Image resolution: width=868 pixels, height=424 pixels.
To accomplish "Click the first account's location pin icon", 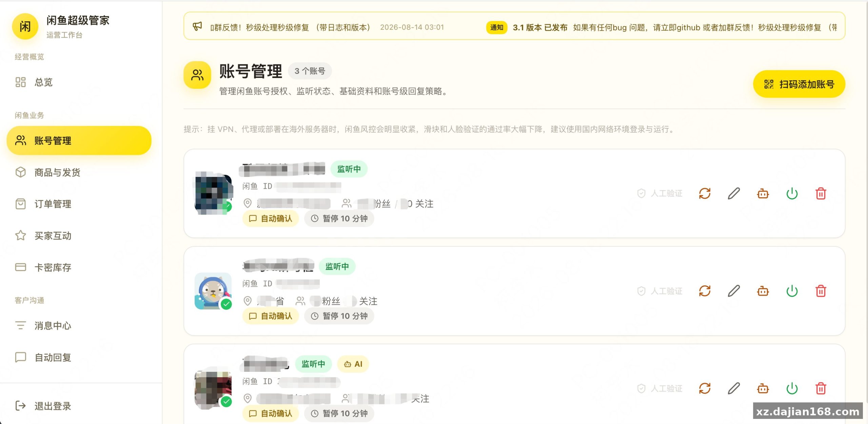I will (248, 203).
